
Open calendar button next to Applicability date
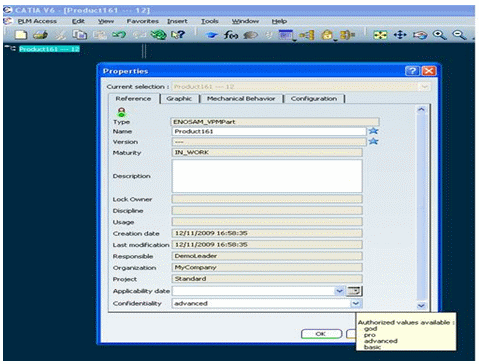pos(354,291)
